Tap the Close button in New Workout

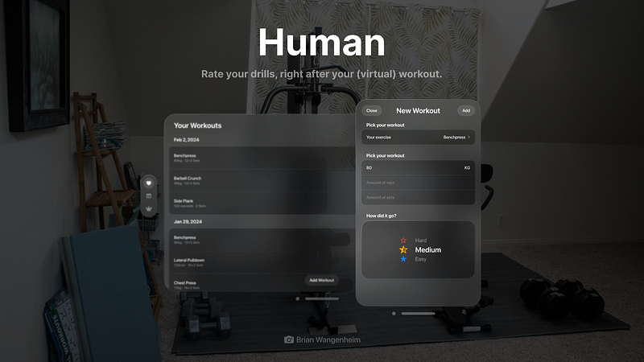pyautogui.click(x=372, y=110)
